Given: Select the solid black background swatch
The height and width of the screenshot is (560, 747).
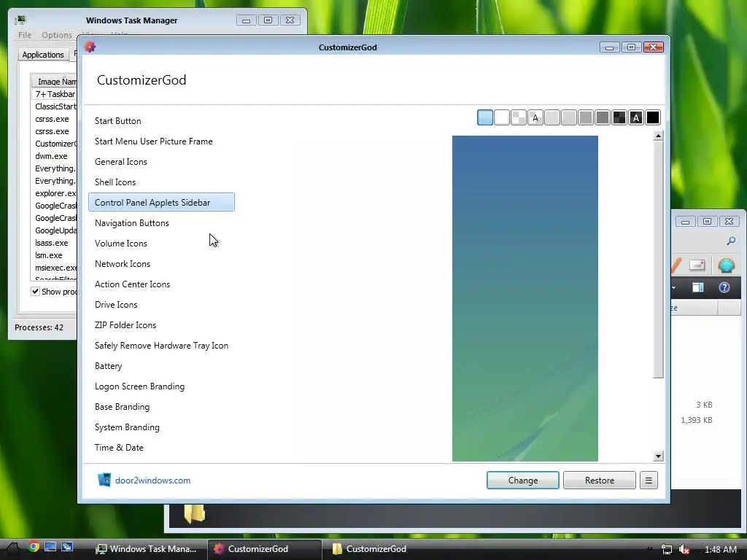Looking at the screenshot, I should [x=653, y=117].
